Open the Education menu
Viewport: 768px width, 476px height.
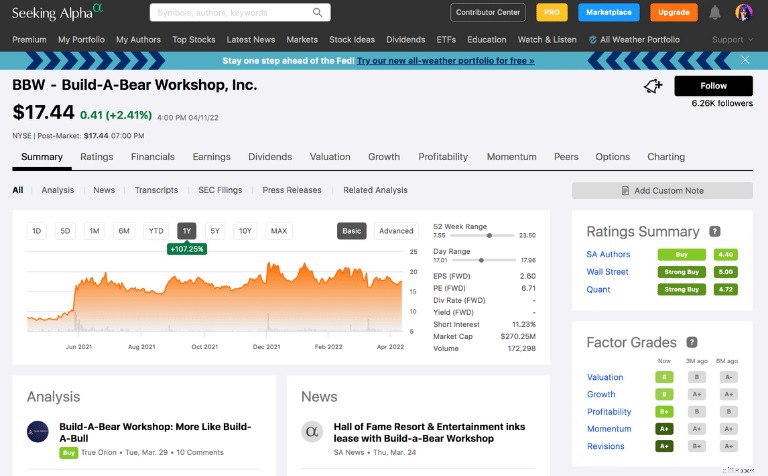(486, 40)
